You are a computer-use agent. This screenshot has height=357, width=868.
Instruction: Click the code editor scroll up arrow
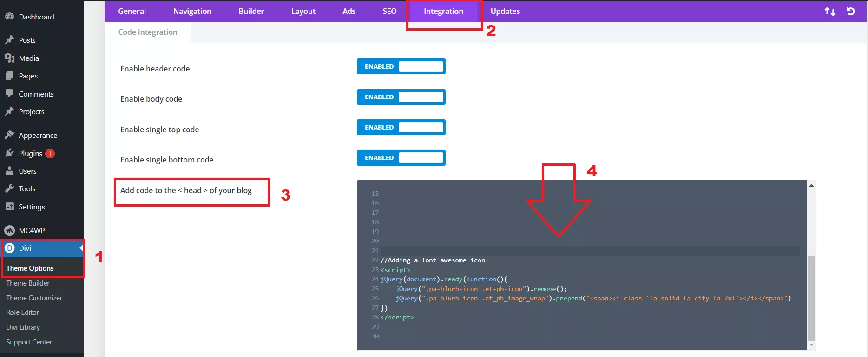click(811, 186)
